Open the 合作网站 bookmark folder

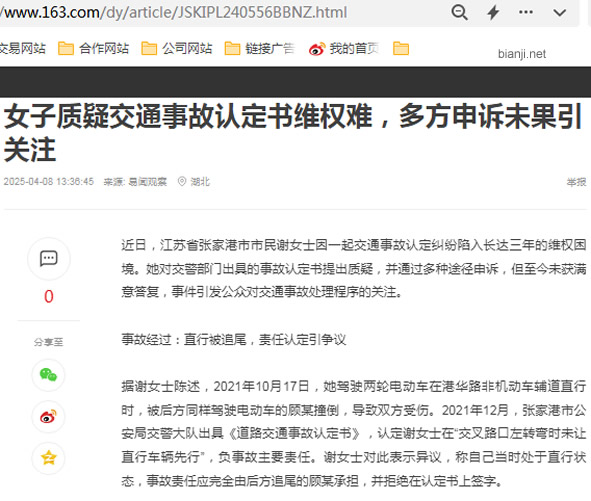point(93,49)
